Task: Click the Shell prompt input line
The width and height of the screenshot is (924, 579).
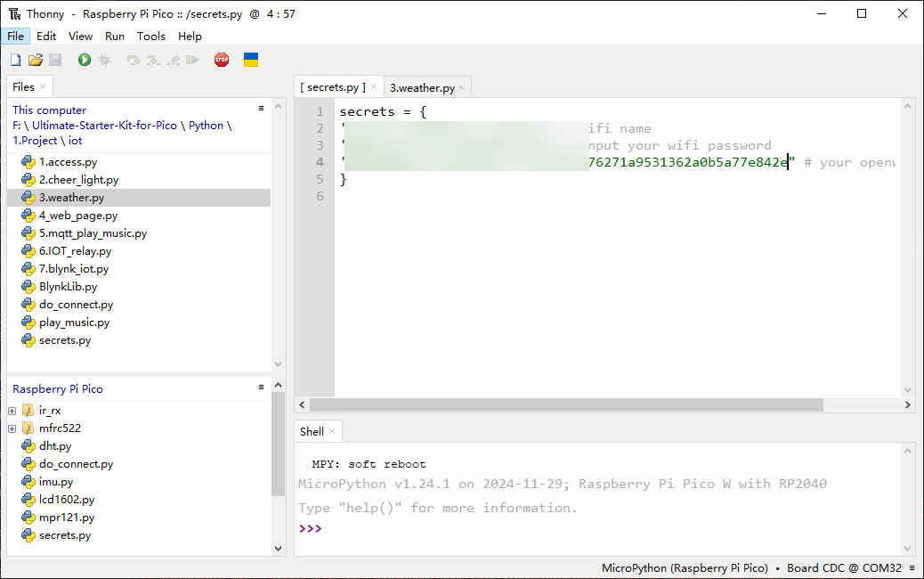Action: tap(596, 528)
